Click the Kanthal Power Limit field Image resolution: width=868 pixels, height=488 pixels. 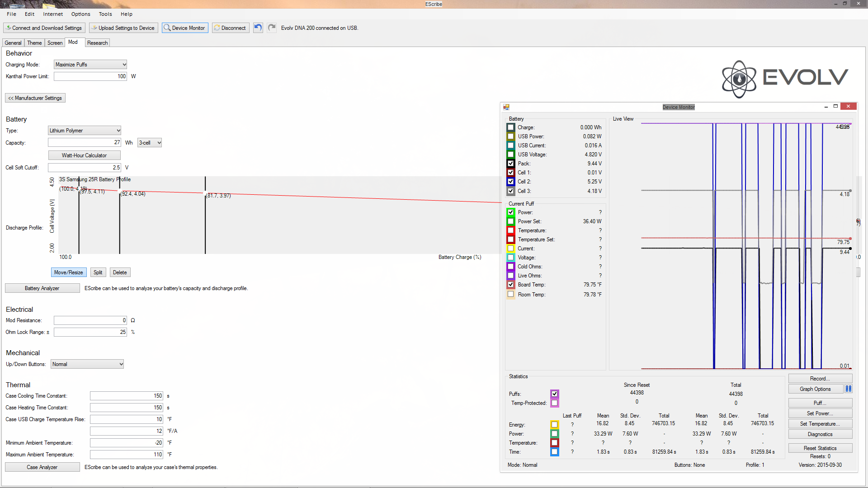click(90, 76)
